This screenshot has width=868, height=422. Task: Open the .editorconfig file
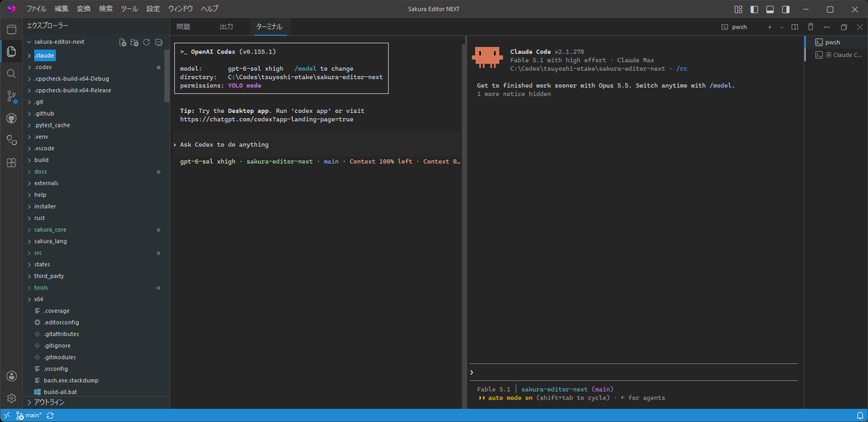(61, 322)
